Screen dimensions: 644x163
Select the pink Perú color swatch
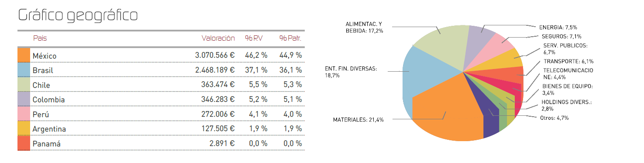pos(24,114)
